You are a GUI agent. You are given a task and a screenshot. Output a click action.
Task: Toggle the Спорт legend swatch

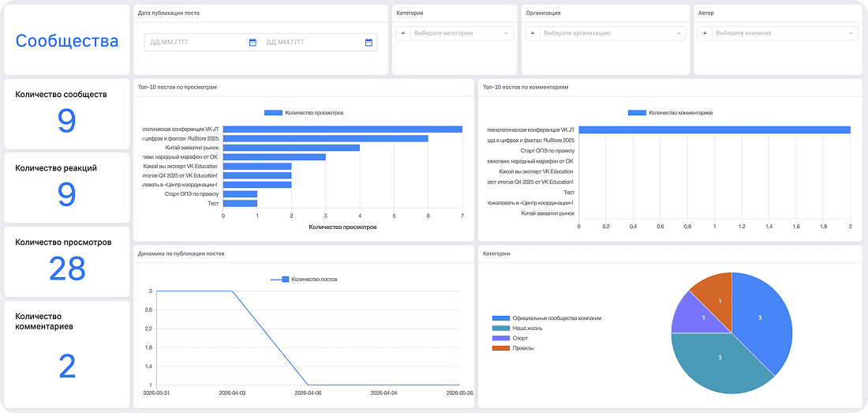(x=501, y=338)
